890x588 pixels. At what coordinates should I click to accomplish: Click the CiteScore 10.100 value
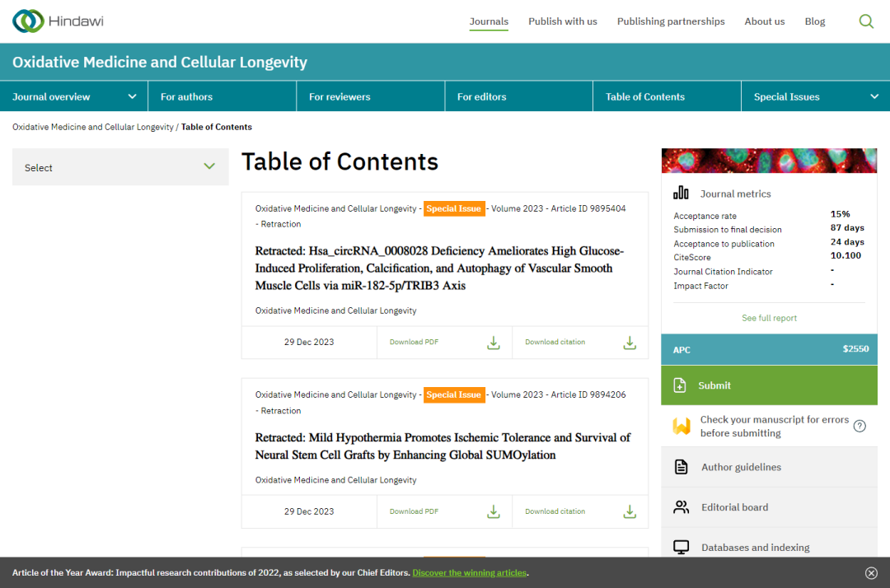[845, 256]
